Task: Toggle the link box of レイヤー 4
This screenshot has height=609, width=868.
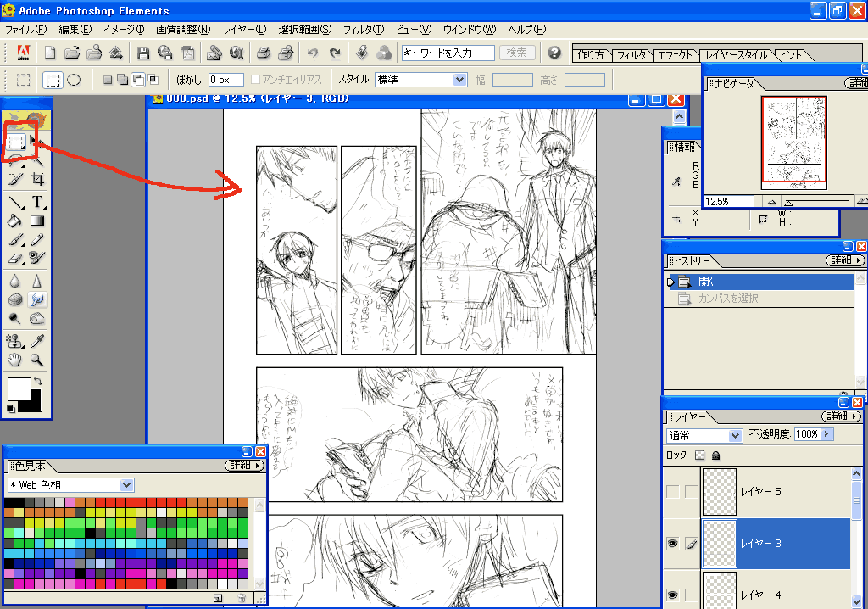Action: [x=691, y=595]
